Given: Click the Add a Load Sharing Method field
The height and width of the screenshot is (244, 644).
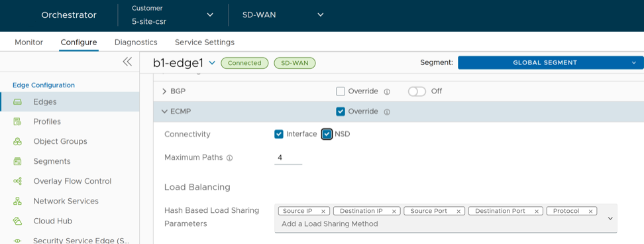Looking at the screenshot, I should (x=329, y=224).
